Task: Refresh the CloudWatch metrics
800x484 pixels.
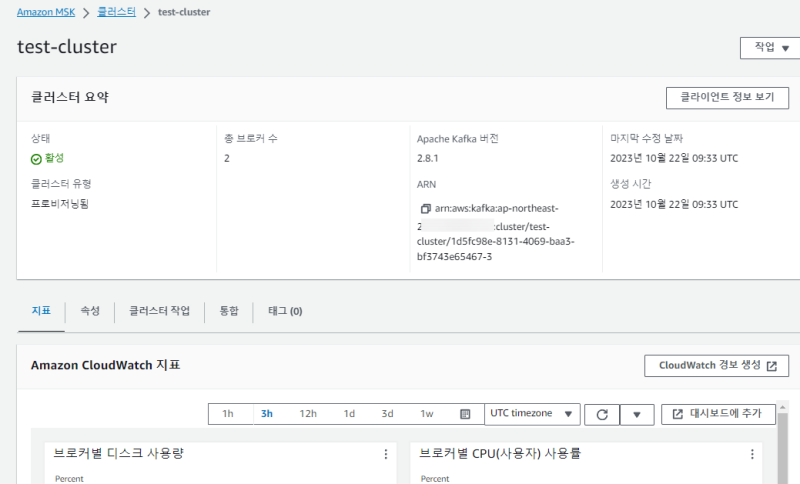Action: (x=602, y=414)
